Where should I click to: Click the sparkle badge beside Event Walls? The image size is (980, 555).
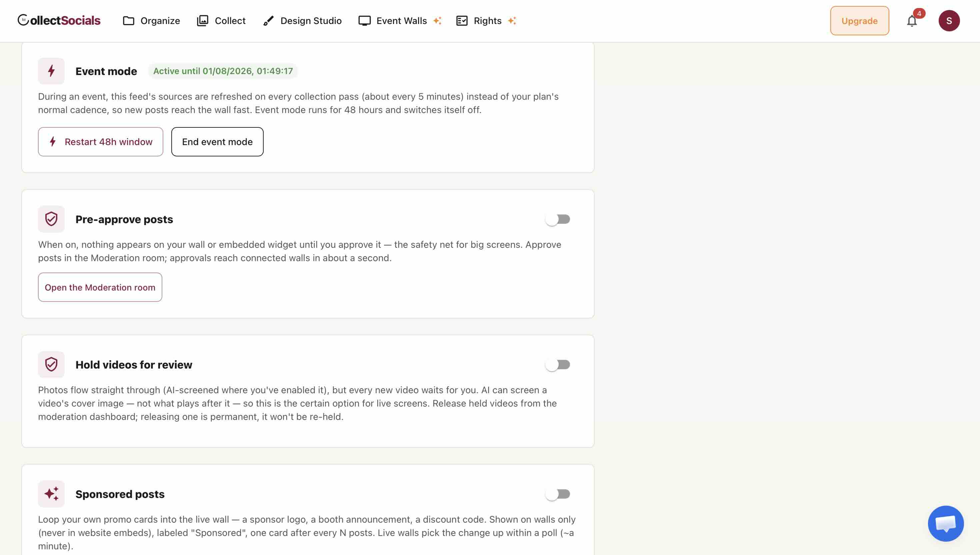click(437, 21)
